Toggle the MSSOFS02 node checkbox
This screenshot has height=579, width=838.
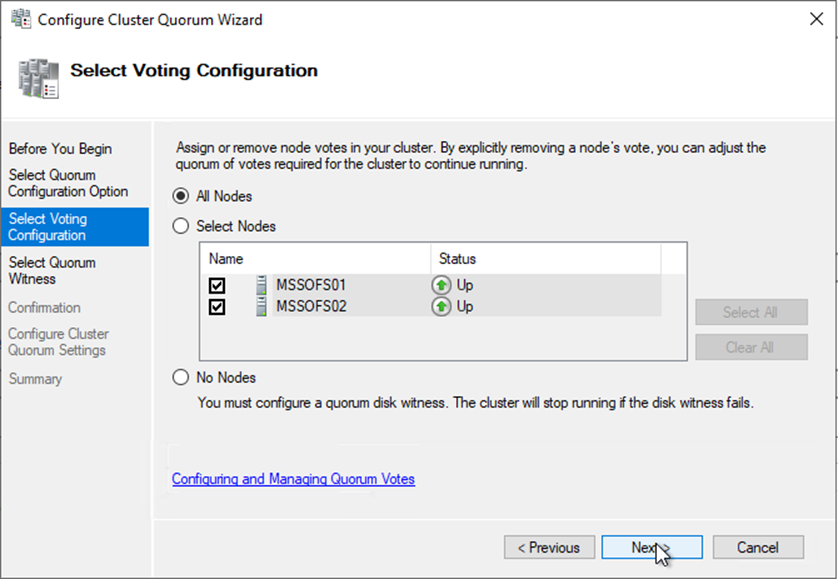click(217, 307)
